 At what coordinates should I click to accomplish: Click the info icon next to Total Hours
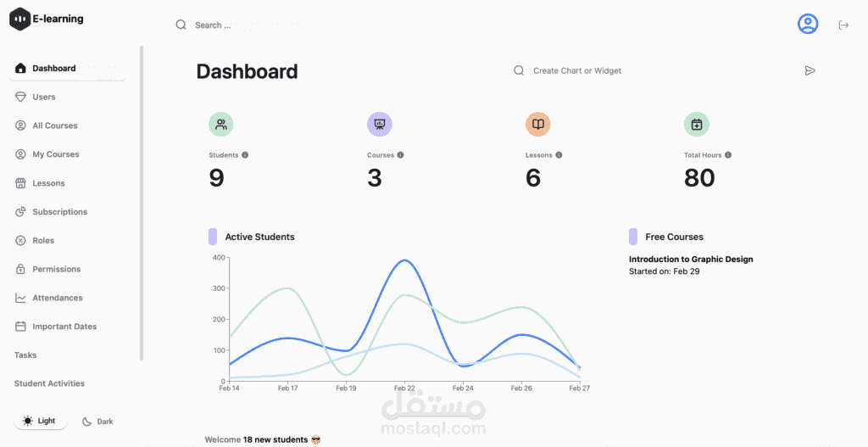click(x=728, y=155)
